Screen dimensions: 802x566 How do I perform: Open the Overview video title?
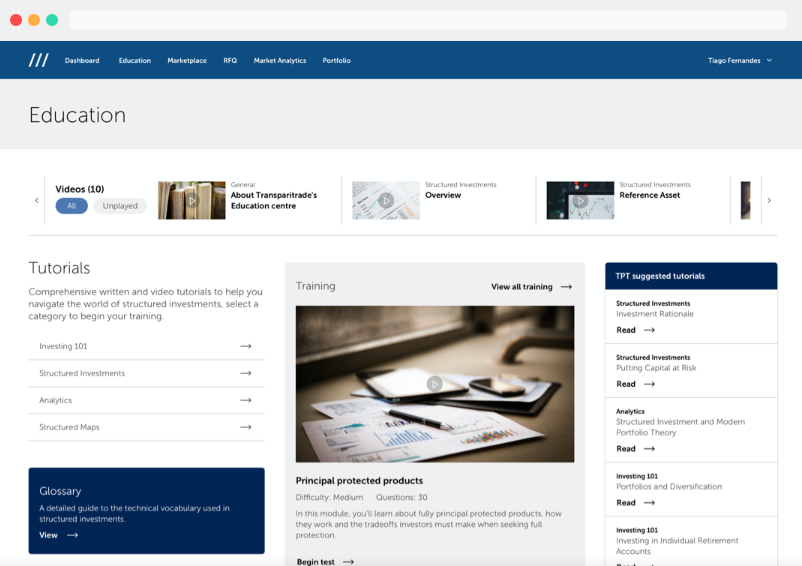pyautogui.click(x=443, y=195)
